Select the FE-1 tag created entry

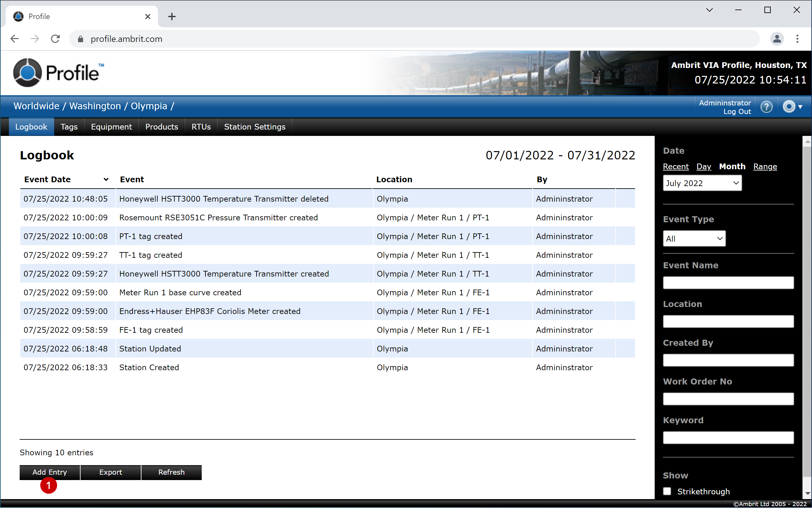[x=327, y=330]
